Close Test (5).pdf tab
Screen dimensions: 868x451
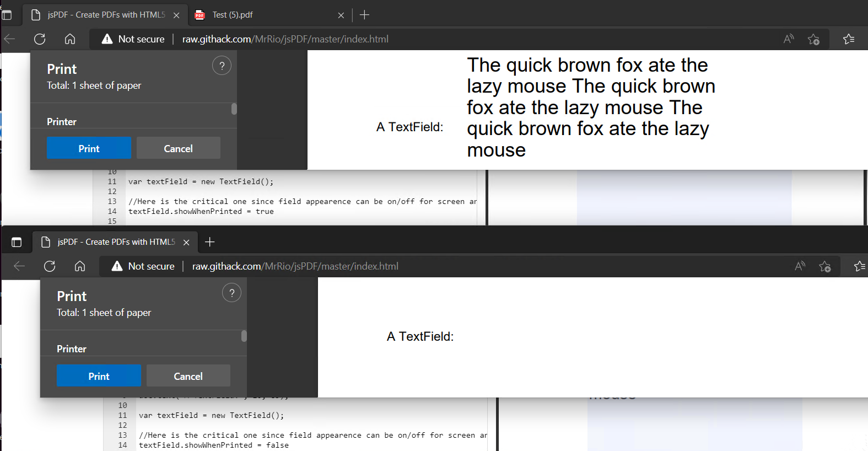pyautogui.click(x=341, y=15)
